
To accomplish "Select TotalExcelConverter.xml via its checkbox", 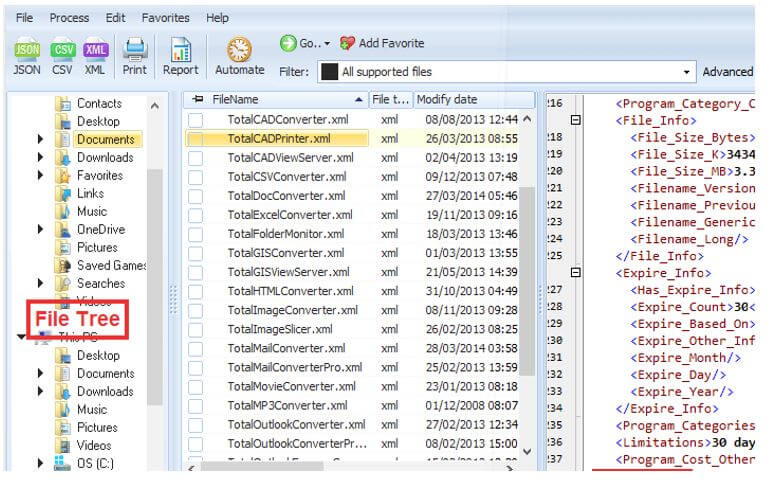I will pyautogui.click(x=196, y=215).
